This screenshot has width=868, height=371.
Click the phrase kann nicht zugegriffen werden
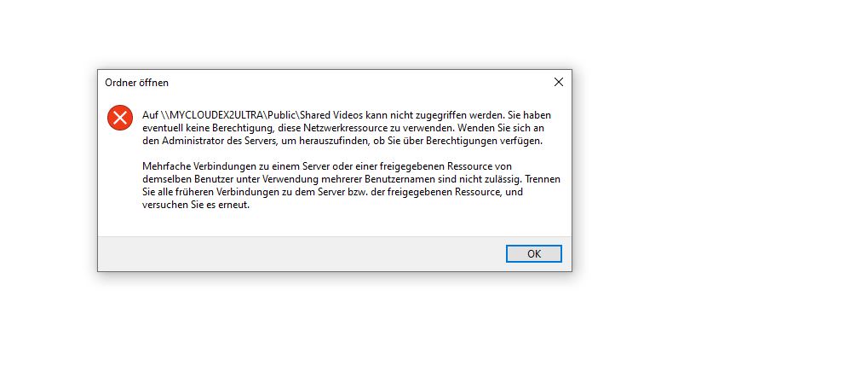coord(435,115)
